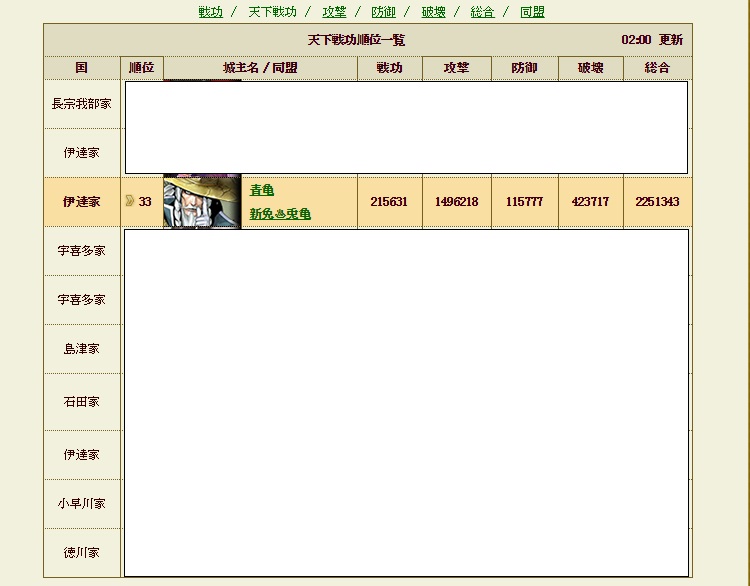Screen dimensions: 750x586
Task: Open the 攻撃 ranking link at the top
Action: (x=334, y=12)
